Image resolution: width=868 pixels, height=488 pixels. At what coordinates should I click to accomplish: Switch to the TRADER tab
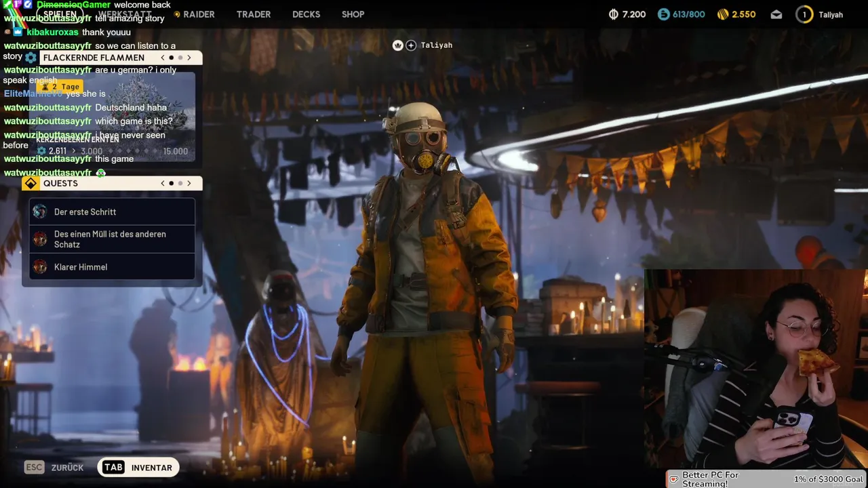point(254,14)
